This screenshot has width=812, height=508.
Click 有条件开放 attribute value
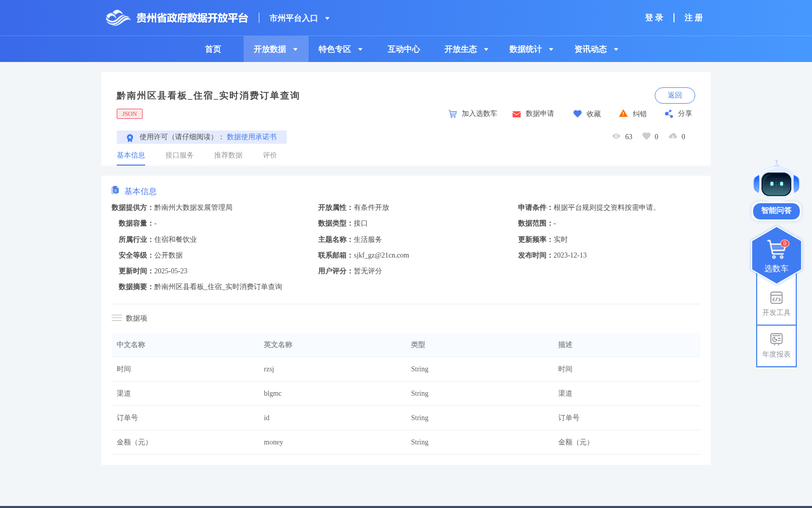[x=371, y=208]
